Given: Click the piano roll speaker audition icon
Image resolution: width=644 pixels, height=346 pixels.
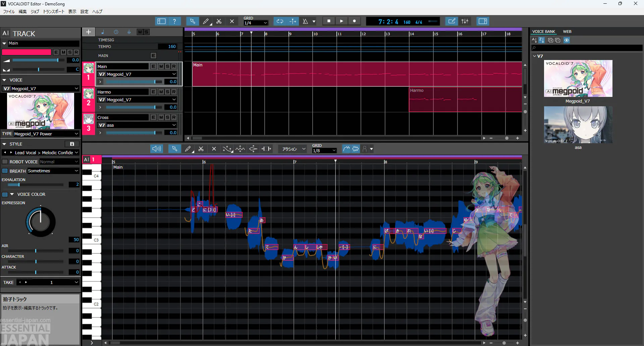Looking at the screenshot, I should pyautogui.click(x=156, y=149).
